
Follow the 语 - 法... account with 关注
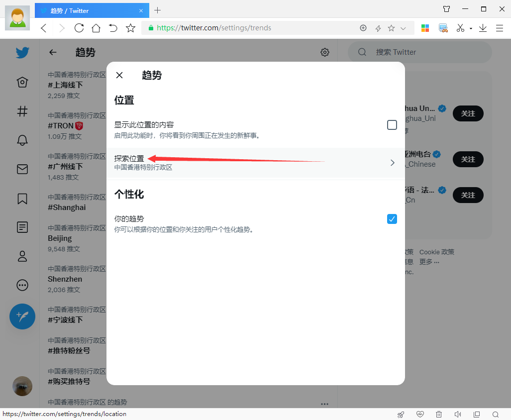(x=468, y=195)
